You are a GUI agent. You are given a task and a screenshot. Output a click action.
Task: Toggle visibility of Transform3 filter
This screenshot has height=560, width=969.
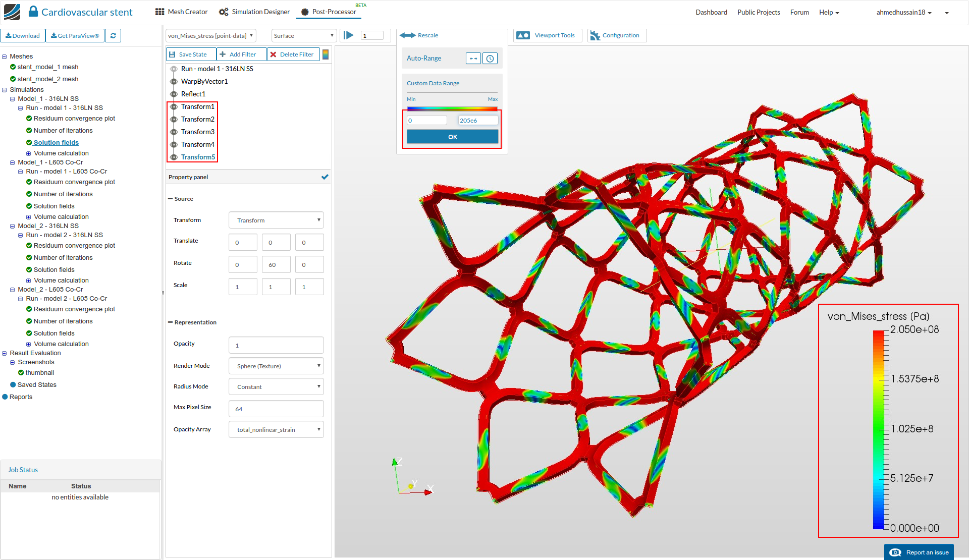(174, 132)
